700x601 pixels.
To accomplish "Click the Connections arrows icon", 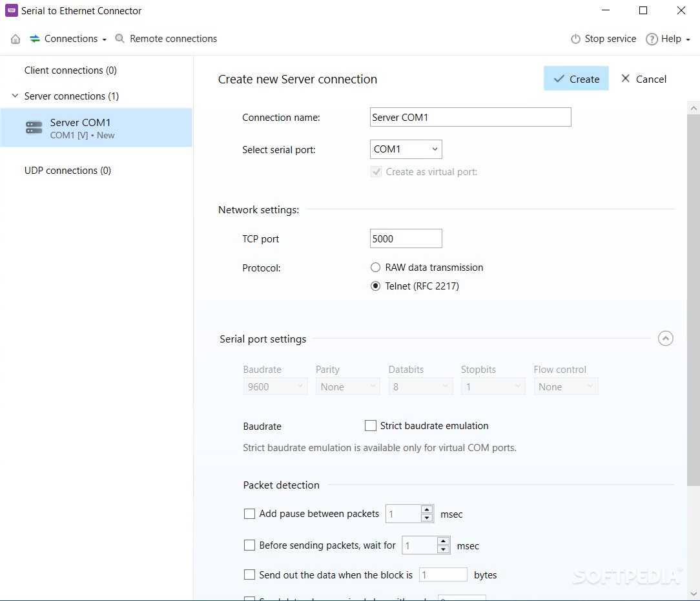I will click(x=35, y=39).
